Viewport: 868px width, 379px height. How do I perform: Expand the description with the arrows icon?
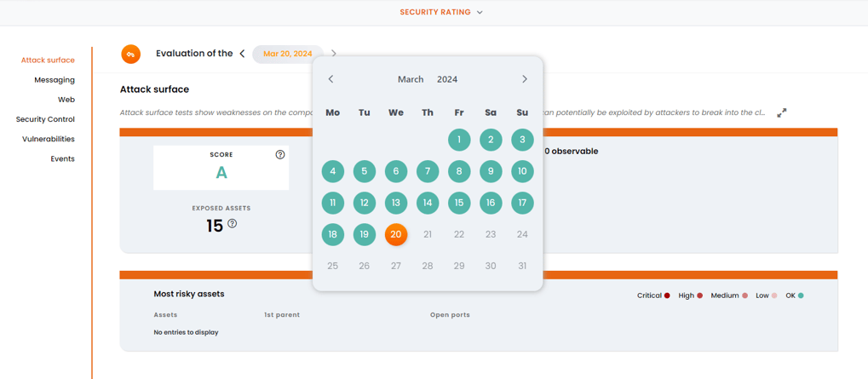(781, 112)
